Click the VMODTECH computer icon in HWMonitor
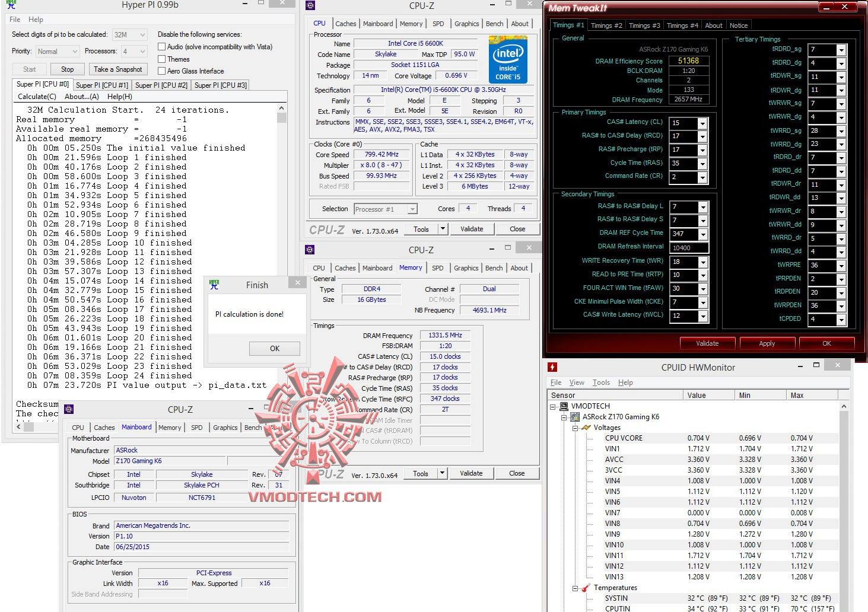 564,406
